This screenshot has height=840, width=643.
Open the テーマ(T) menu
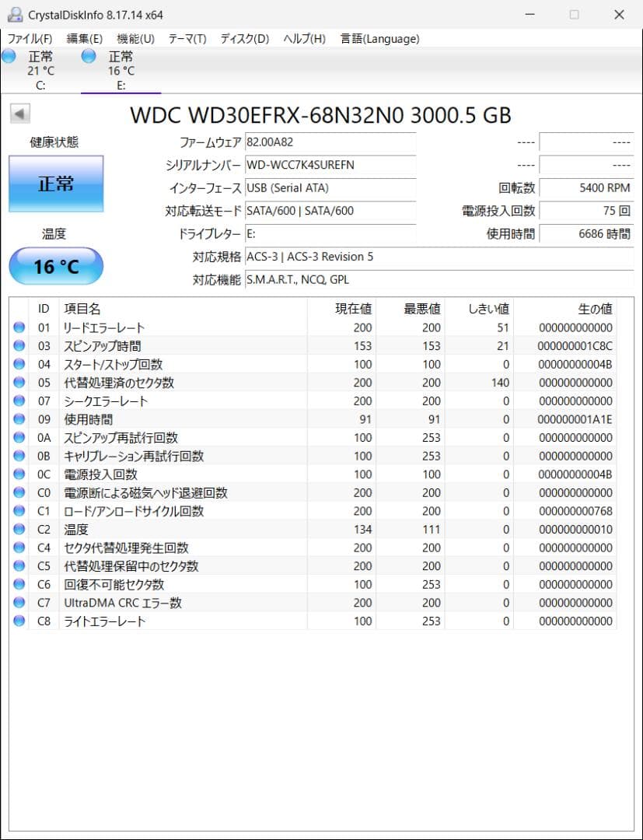187,38
